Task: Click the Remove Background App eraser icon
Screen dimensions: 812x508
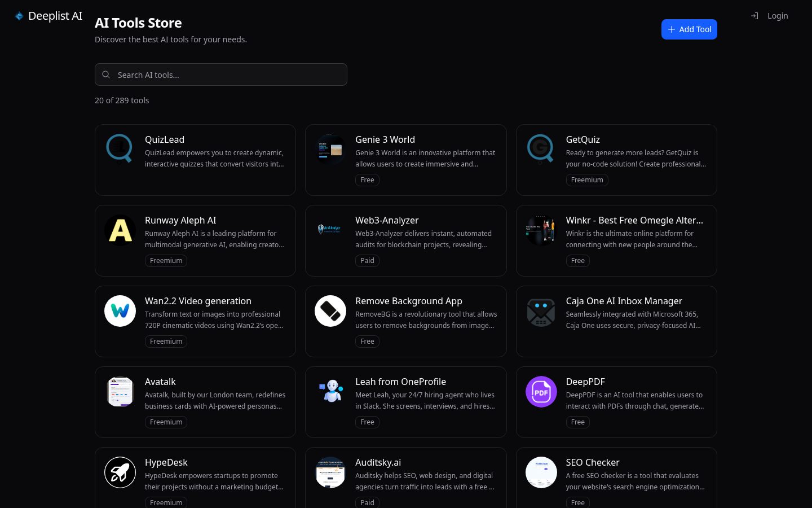Action: click(330, 311)
